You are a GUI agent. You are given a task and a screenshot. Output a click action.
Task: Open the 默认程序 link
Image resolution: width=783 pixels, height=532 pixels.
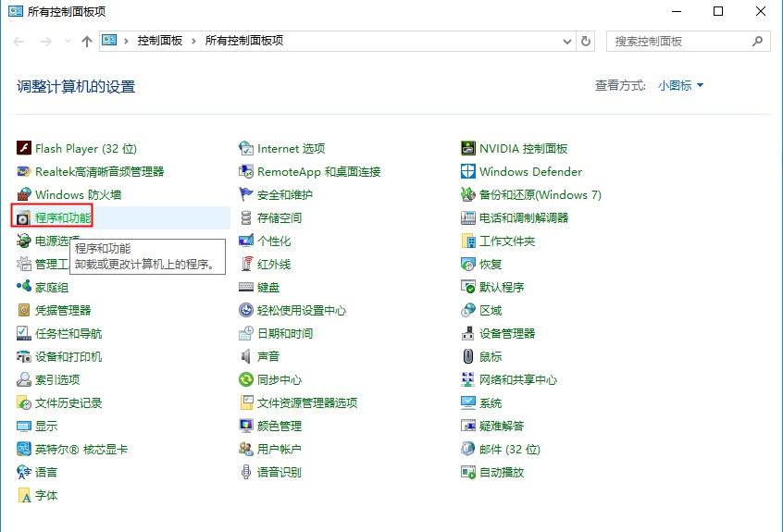tap(502, 287)
